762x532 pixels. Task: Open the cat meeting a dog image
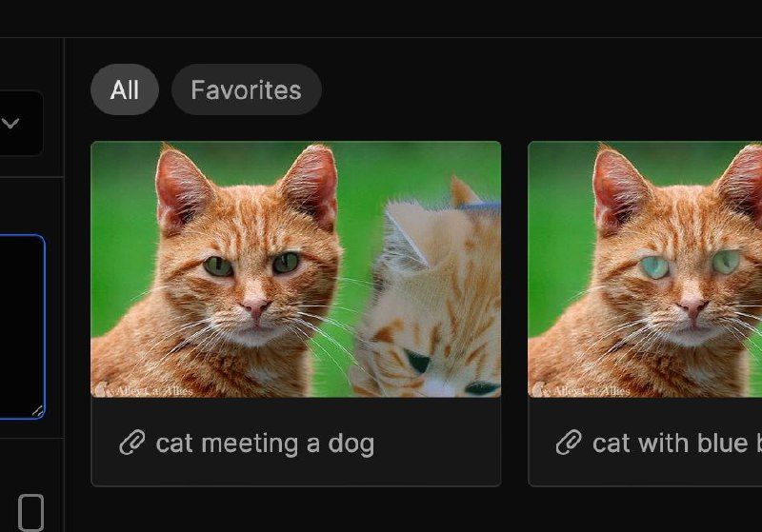(x=295, y=269)
